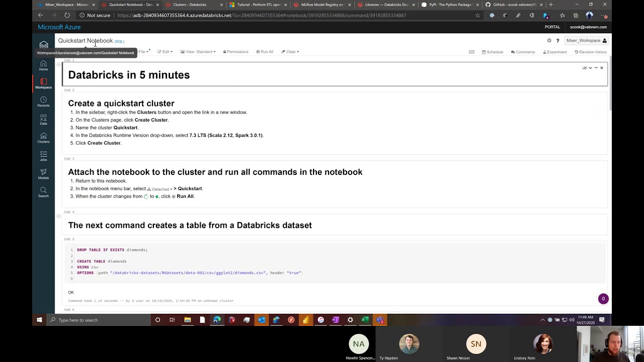The height and width of the screenshot is (362, 644).
Task: Collapse cell 4 with the minus toggle
Action: (58, 216)
